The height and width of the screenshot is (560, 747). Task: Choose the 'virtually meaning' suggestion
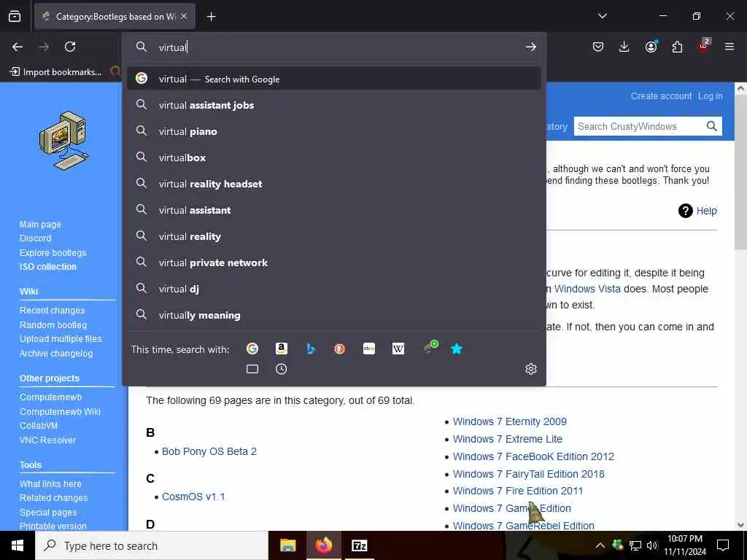click(x=334, y=315)
